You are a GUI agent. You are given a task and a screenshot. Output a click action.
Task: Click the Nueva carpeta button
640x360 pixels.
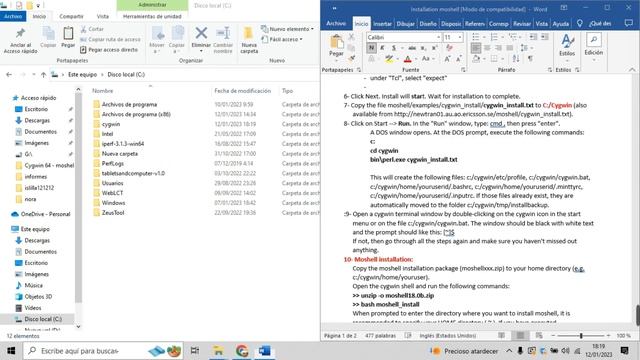point(249,40)
